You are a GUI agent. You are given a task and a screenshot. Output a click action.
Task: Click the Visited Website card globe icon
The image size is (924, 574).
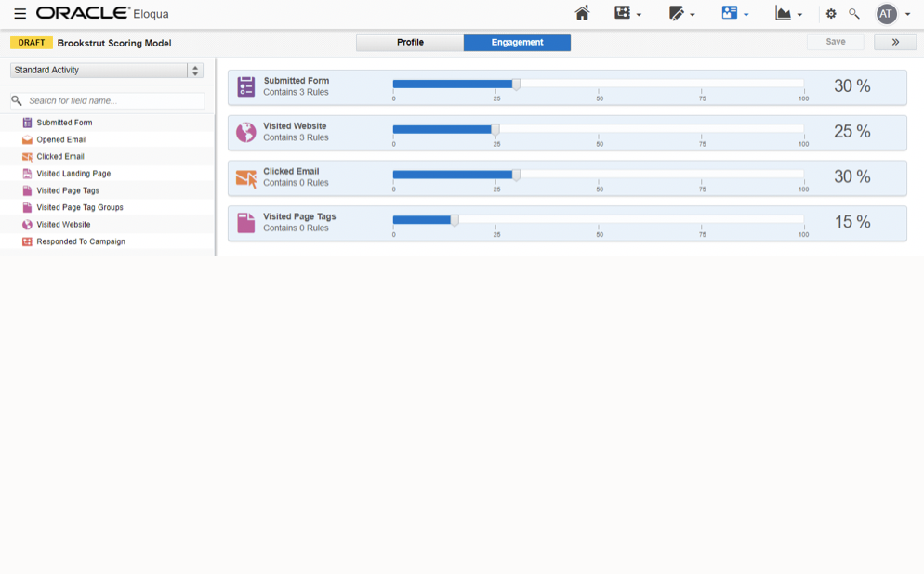point(245,132)
